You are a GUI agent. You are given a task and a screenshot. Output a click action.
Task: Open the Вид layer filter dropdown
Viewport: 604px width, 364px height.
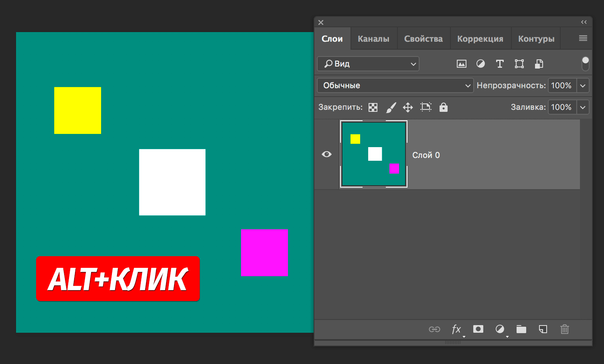pos(368,64)
